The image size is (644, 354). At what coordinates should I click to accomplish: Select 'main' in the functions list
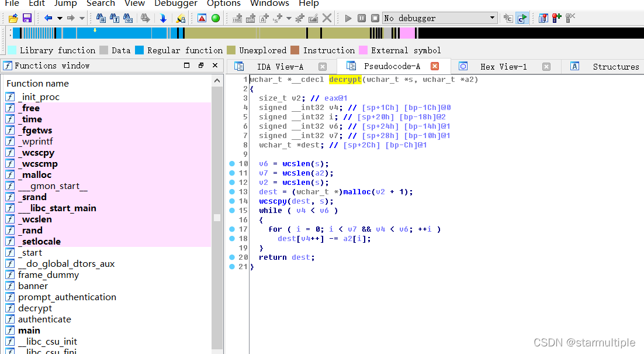click(29, 331)
